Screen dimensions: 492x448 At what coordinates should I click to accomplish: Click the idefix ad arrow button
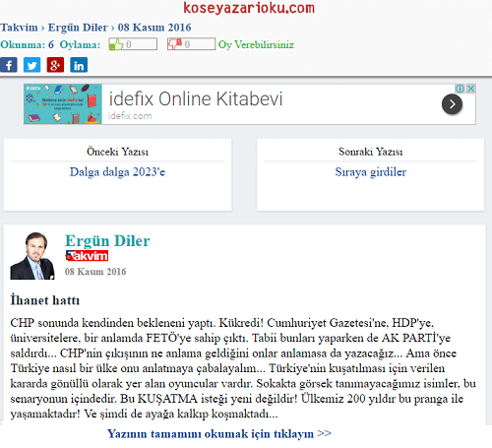tap(452, 104)
